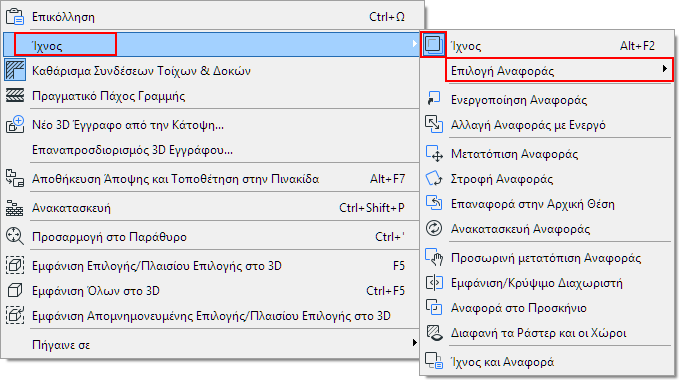Click the Ενεργοποίηση Αναφοράς icon
Image resolution: width=679 pixels, height=380 pixels.
tap(433, 99)
